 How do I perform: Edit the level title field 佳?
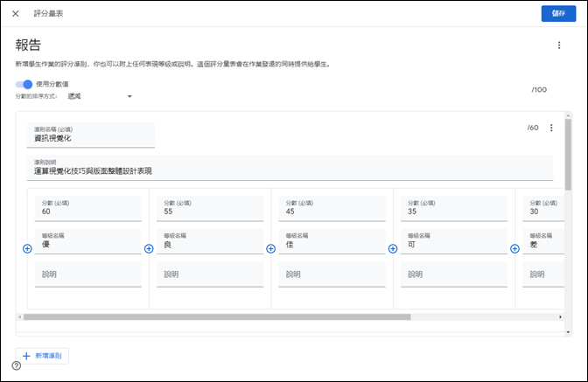tap(332, 241)
